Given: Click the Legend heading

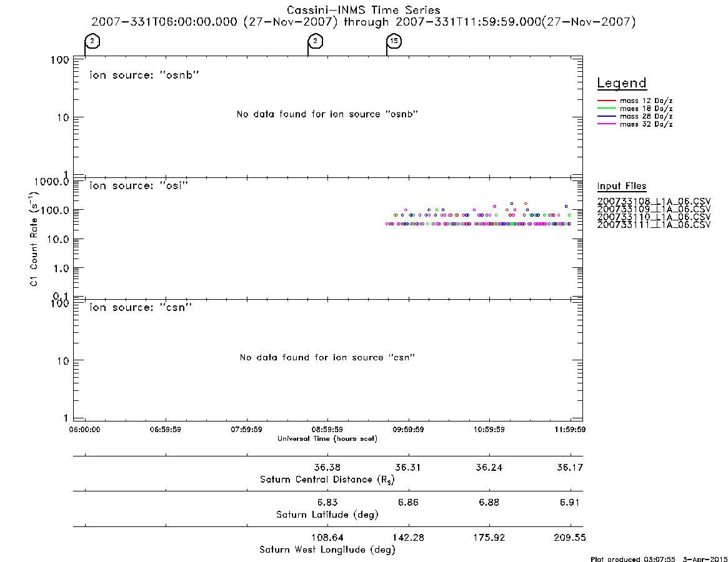Looking at the screenshot, I should [622, 83].
